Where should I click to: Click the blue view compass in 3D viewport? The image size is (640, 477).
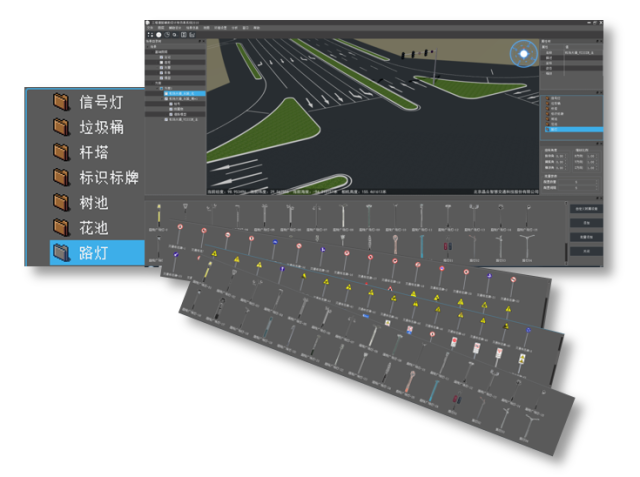(521, 54)
